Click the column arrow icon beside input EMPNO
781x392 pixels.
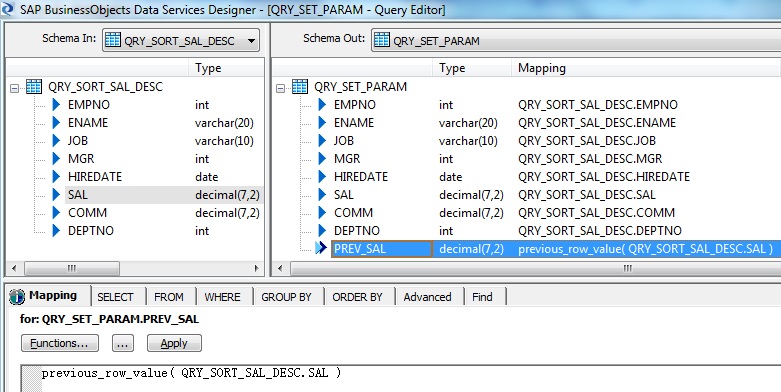[56, 105]
